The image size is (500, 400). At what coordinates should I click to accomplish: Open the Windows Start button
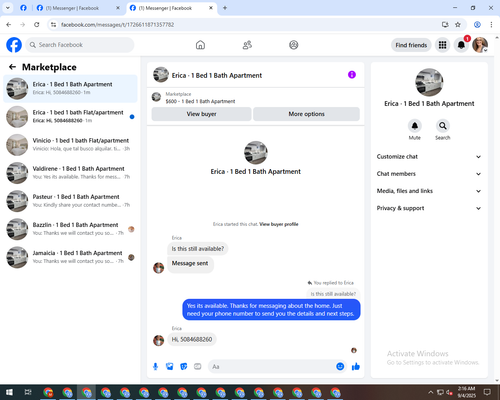[x=9, y=392]
